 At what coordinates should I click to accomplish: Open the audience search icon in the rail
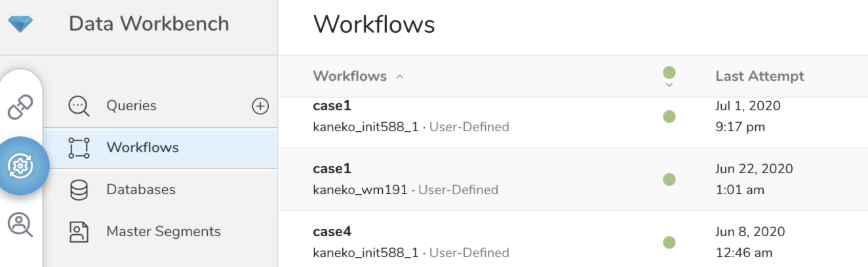[20, 225]
